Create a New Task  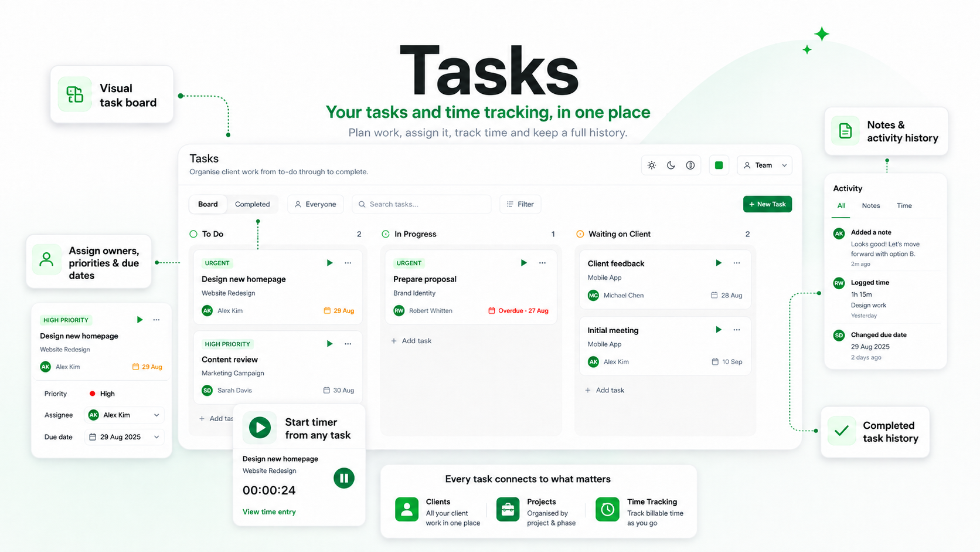pyautogui.click(x=767, y=204)
